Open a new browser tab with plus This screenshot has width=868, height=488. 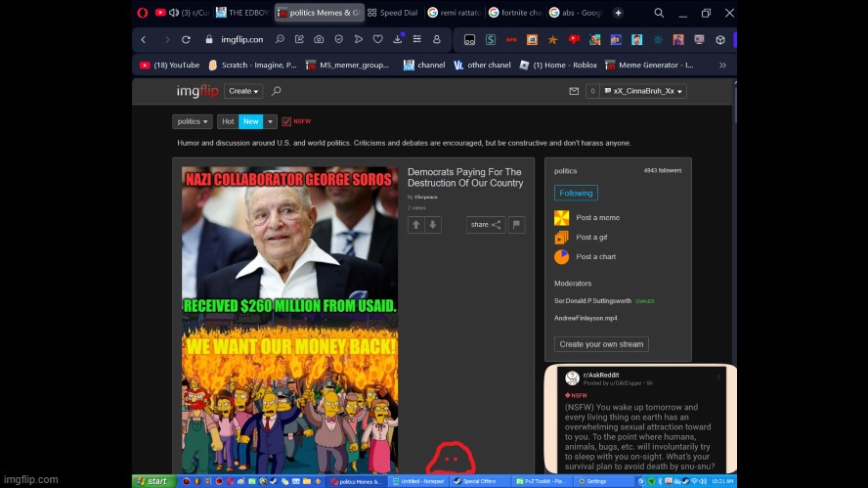[619, 13]
